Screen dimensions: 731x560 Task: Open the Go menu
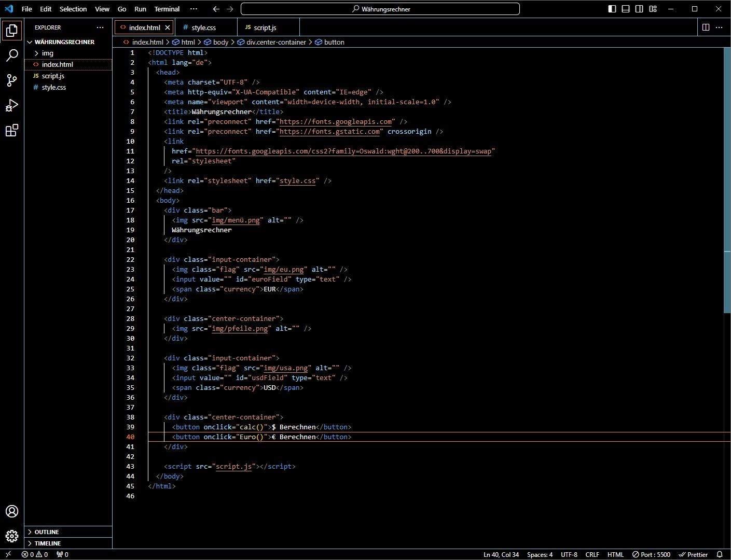122,9
